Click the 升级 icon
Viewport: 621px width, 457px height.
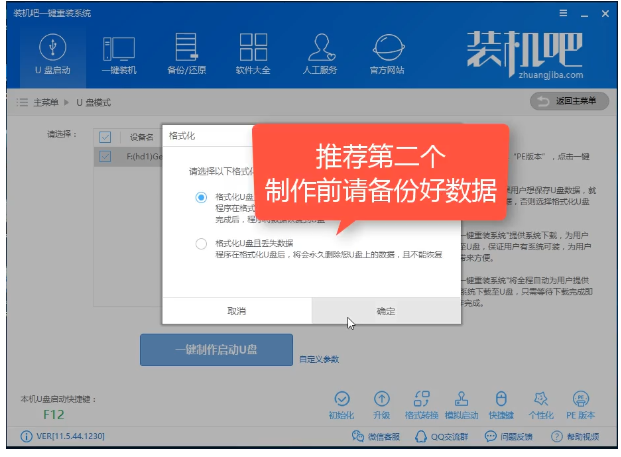click(x=382, y=403)
